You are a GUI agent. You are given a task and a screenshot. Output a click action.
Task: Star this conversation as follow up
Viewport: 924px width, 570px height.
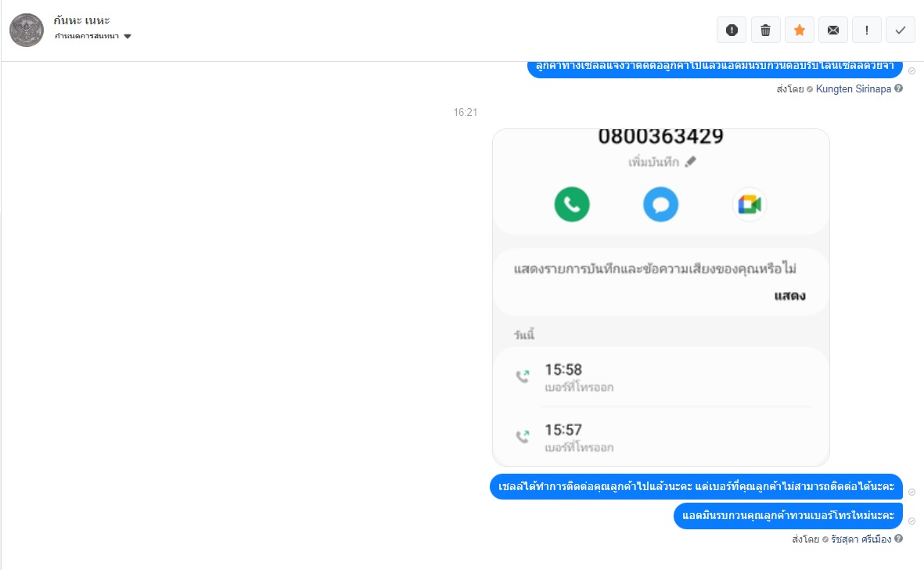[799, 30]
